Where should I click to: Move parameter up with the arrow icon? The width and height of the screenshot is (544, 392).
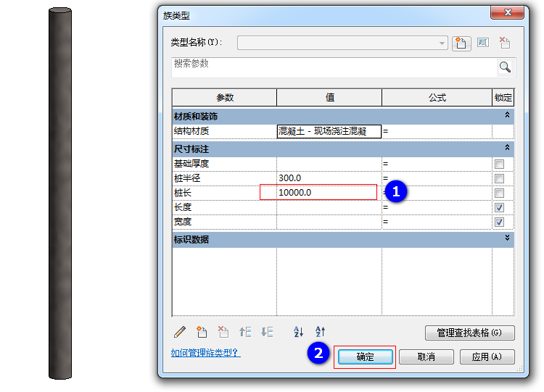coord(245,332)
